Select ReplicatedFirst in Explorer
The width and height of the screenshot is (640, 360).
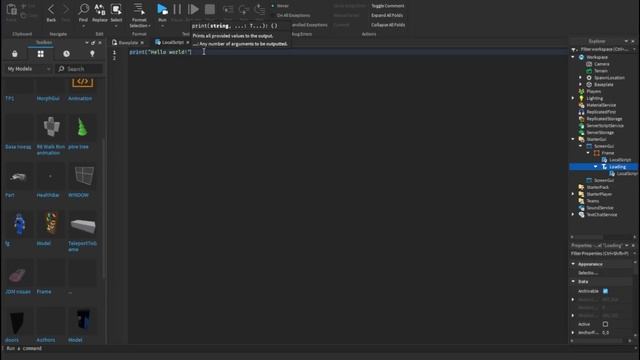[601, 112]
